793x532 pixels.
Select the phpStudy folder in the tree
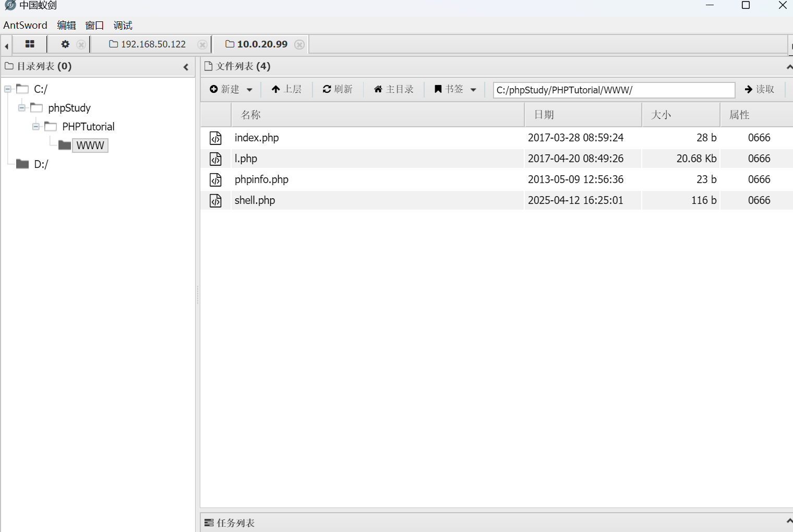69,108
